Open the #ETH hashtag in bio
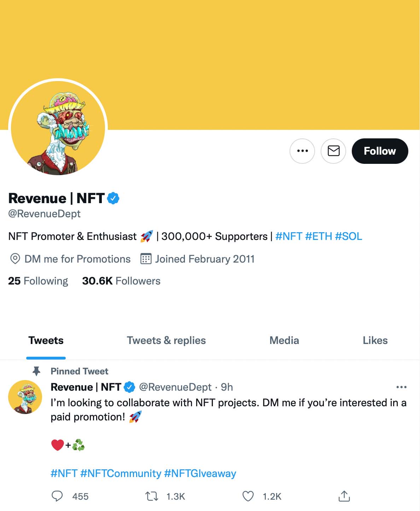The image size is (420, 511). pyautogui.click(x=319, y=236)
